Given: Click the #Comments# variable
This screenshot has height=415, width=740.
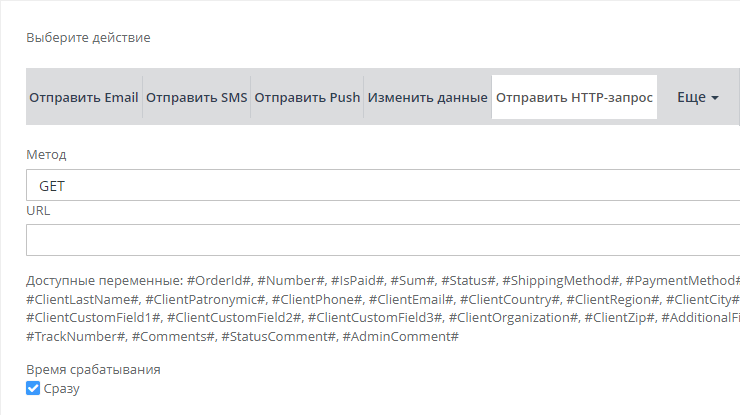Looking at the screenshot, I should 170,337.
